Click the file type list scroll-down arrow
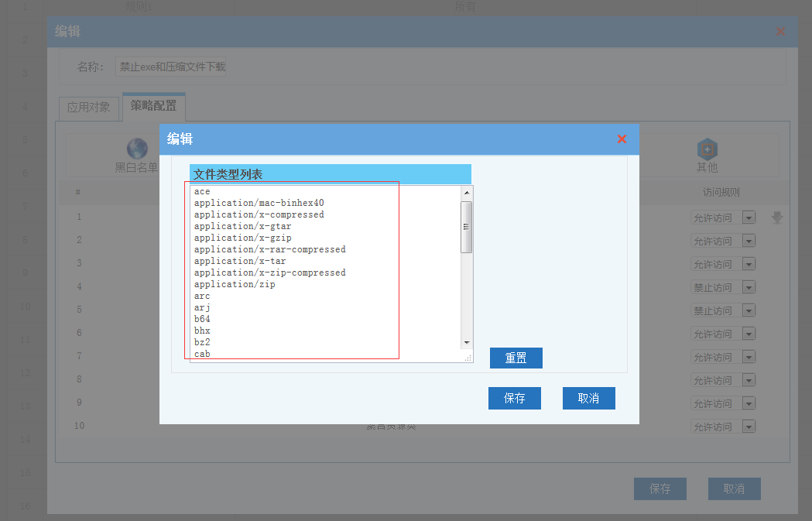This screenshot has width=812, height=521. pyautogui.click(x=467, y=342)
